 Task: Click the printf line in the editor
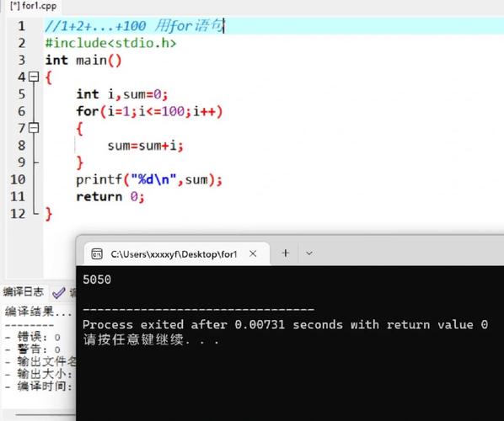click(149, 180)
